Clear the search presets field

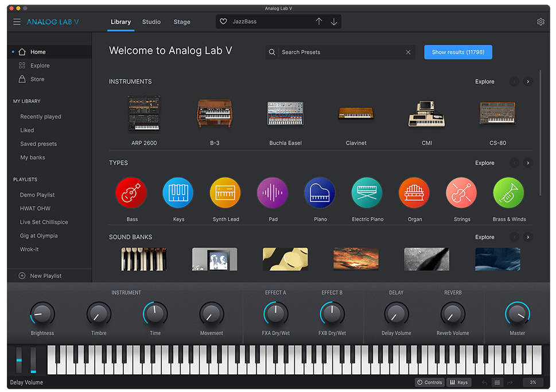tap(408, 52)
